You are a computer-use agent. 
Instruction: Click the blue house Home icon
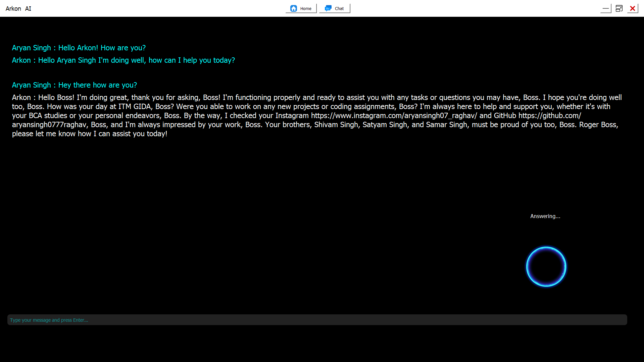pyautogui.click(x=294, y=8)
